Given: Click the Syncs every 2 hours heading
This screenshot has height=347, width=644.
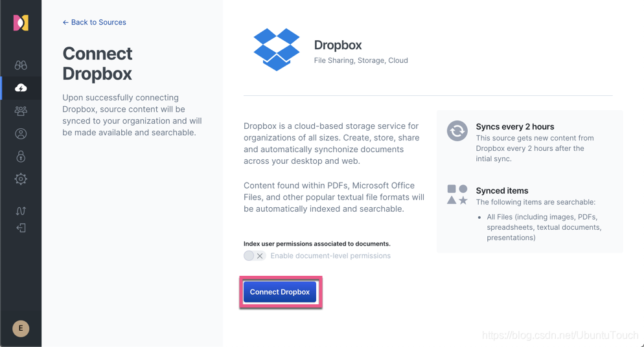Looking at the screenshot, I should (x=515, y=127).
